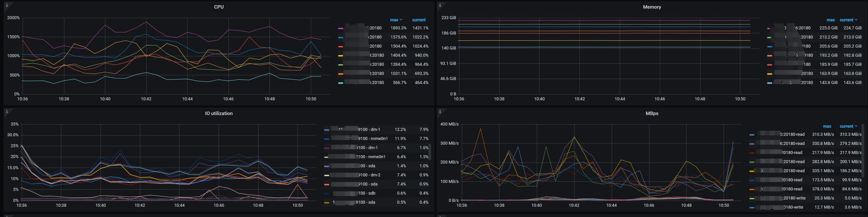Sort the CPU legend by current column
Viewport: 868px width, 217px height.
(419, 20)
